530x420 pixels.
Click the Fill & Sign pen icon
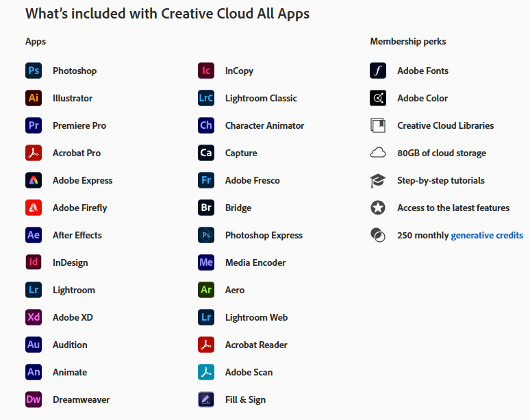point(206,399)
